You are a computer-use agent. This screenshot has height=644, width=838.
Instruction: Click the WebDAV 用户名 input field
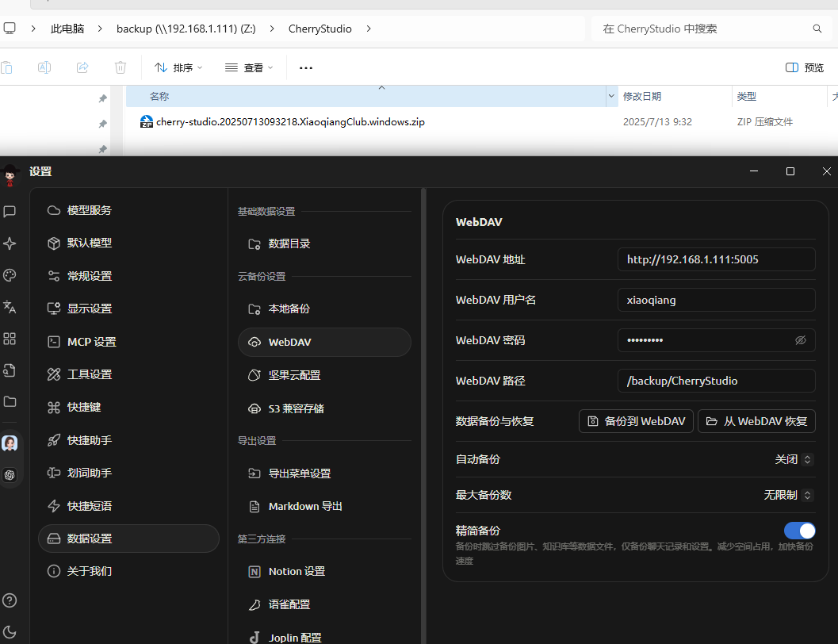717,300
